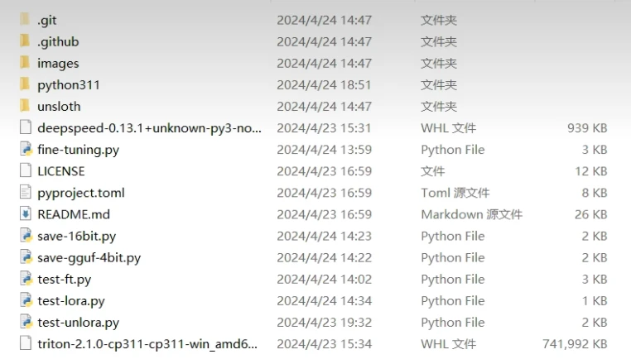Screen dimensions: 631x364
Task: Select the unsloth folder icon
Action: tap(23, 106)
